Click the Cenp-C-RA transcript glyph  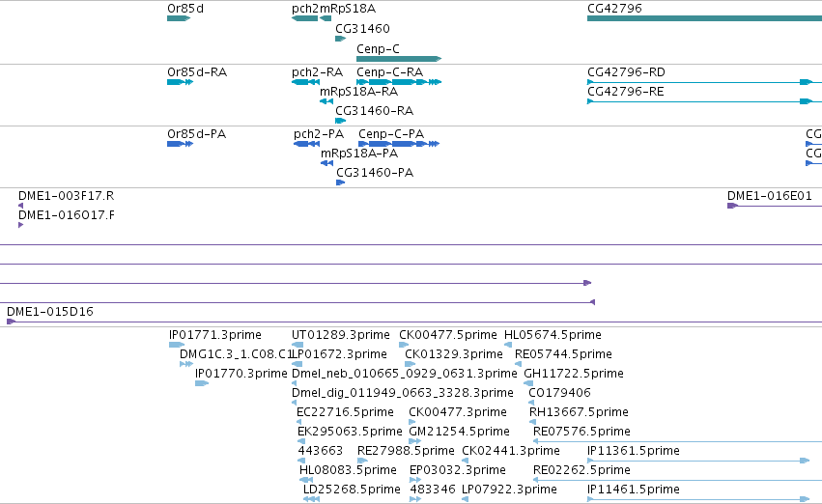coord(399,82)
